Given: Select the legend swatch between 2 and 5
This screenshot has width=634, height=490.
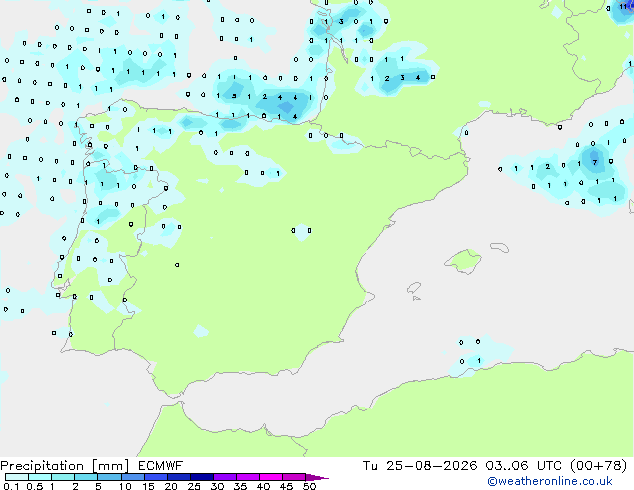Looking at the screenshot, I should 87,477.
